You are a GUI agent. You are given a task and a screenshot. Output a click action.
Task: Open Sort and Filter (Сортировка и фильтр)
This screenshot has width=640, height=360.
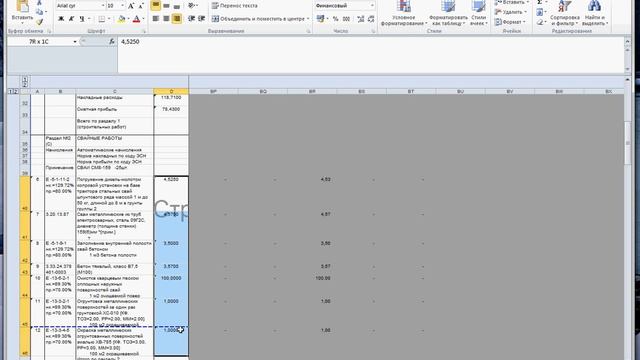pyautogui.click(x=564, y=13)
